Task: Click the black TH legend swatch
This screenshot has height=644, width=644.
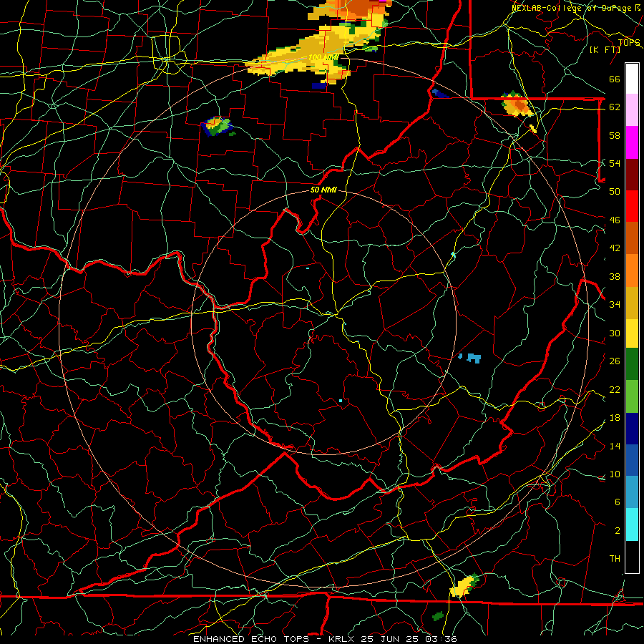Action: 632,556
